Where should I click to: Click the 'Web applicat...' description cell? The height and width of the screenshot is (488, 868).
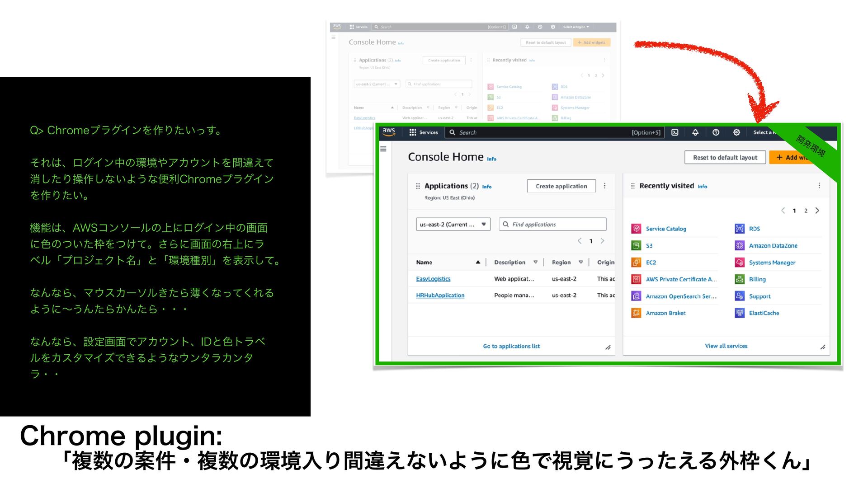point(514,279)
